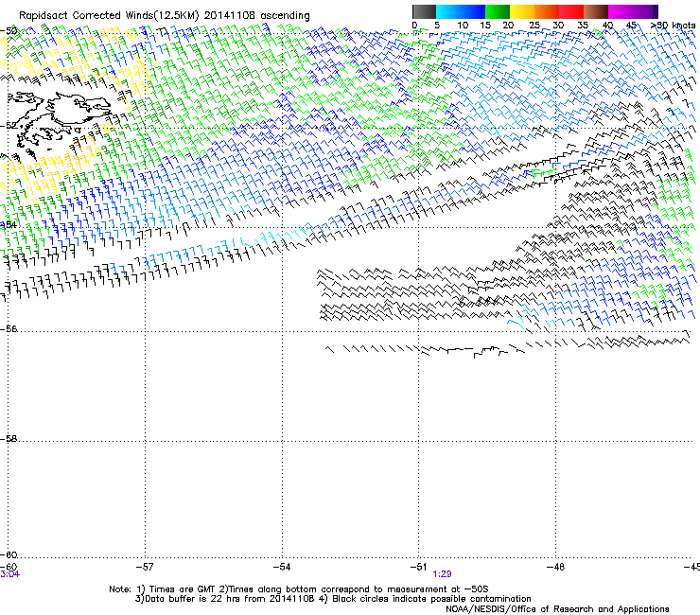Click the magenta 40-45 knots legend swatch
Image resolution: width=700 pixels, height=615 pixels.
(621, 11)
